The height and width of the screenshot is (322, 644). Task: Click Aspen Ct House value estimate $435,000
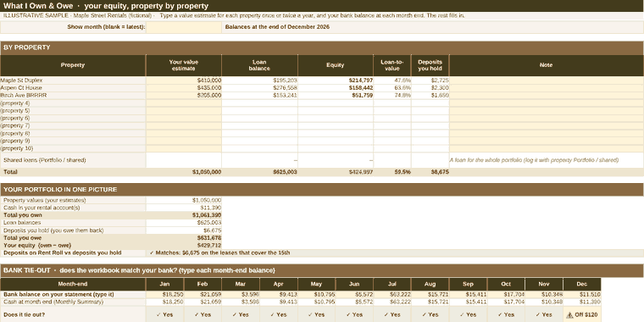coord(184,88)
